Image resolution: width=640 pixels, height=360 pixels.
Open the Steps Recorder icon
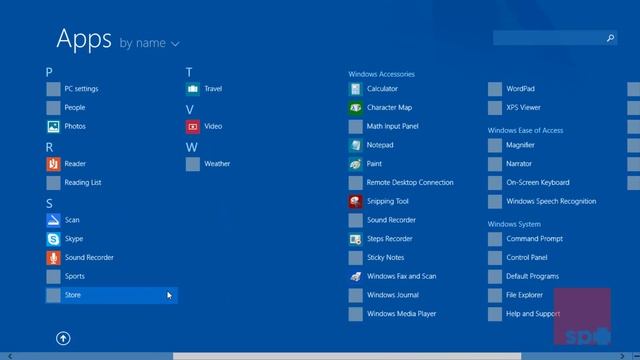tap(356, 239)
